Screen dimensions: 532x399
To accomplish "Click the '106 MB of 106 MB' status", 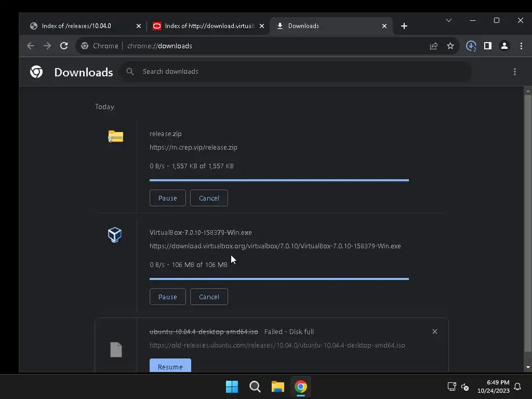I will pos(199,264).
